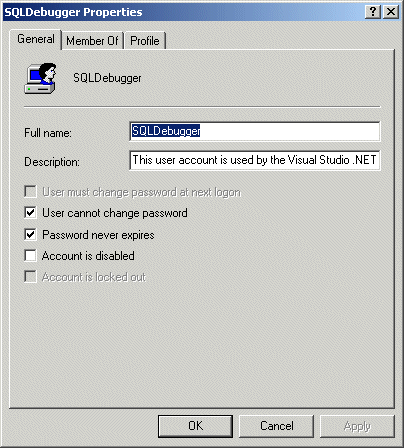Click in the Description text field
The width and height of the screenshot is (404, 448).
[255, 160]
